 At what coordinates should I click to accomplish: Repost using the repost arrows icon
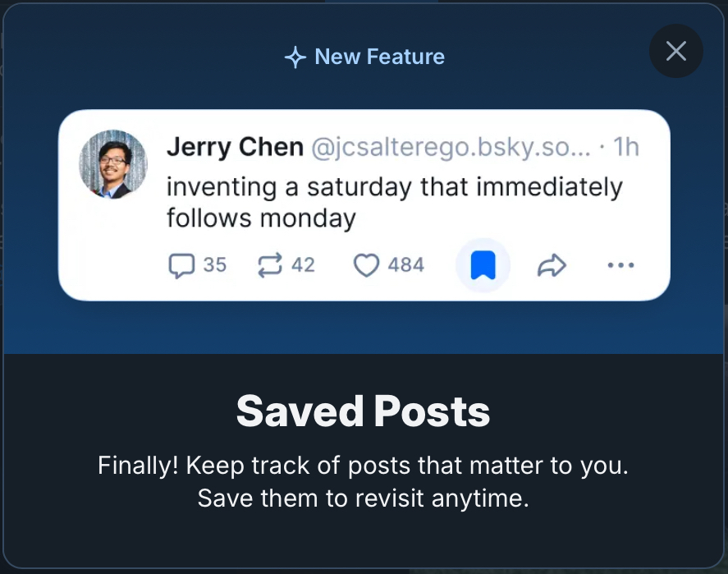269,265
